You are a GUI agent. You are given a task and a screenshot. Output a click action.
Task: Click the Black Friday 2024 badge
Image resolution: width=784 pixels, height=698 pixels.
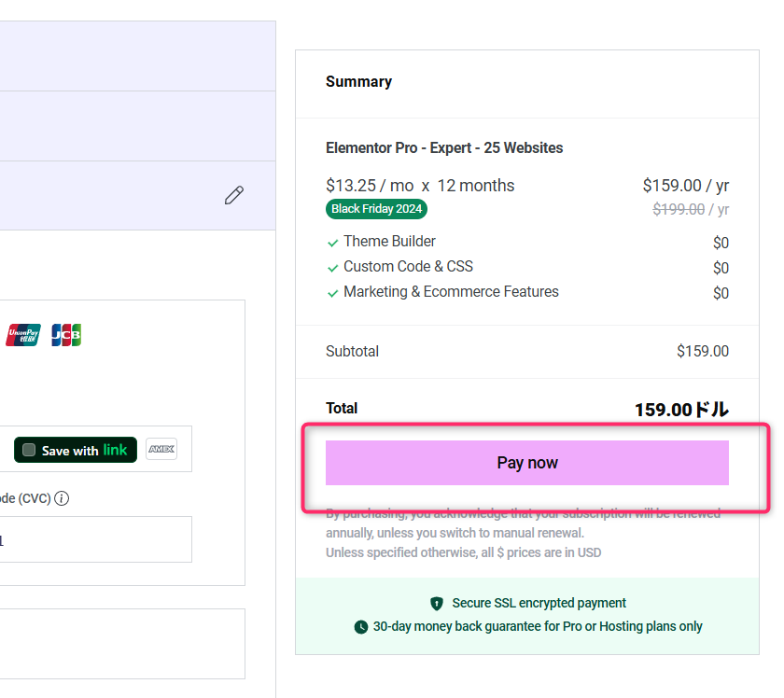click(376, 209)
